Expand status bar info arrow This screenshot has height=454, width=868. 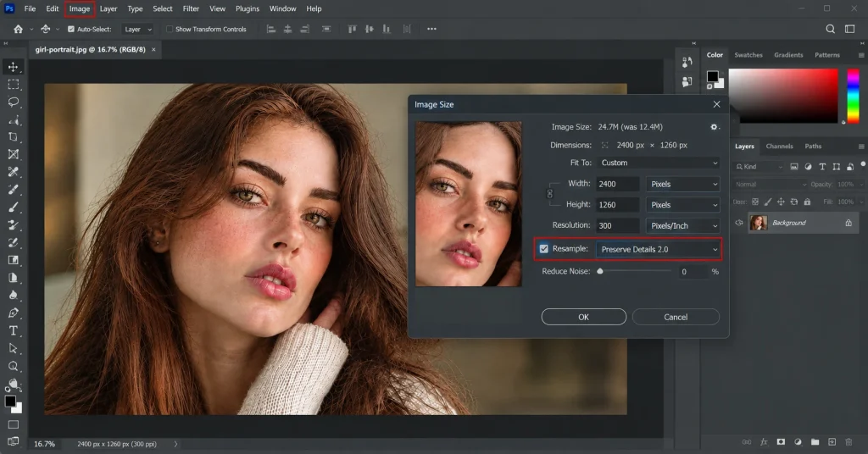175,444
